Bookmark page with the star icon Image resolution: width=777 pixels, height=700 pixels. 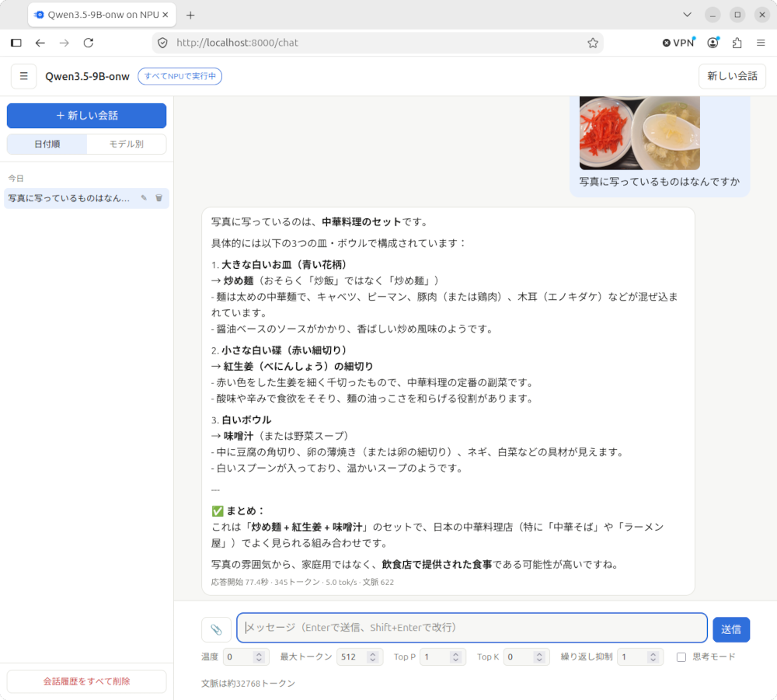tap(593, 43)
